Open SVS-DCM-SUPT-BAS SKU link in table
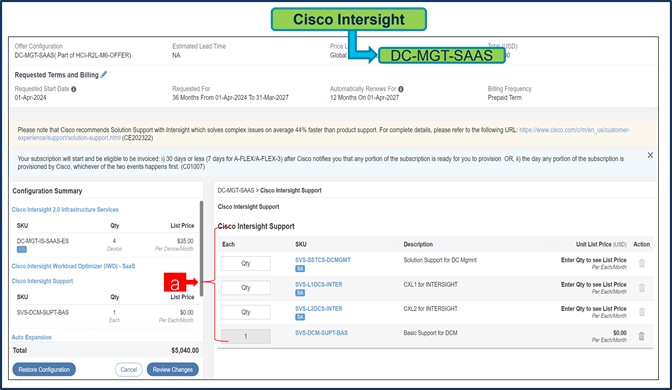This screenshot has width=672, height=390. pyautogui.click(x=321, y=333)
